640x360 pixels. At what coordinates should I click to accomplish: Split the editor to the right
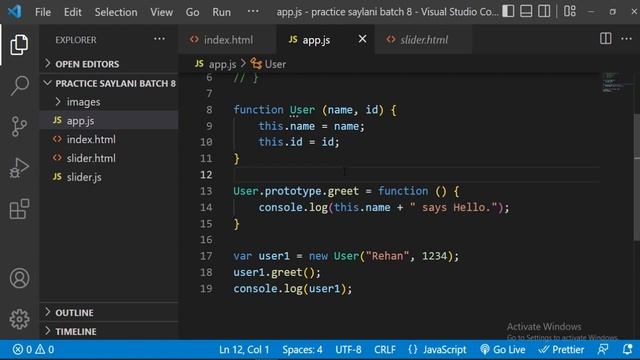point(605,39)
